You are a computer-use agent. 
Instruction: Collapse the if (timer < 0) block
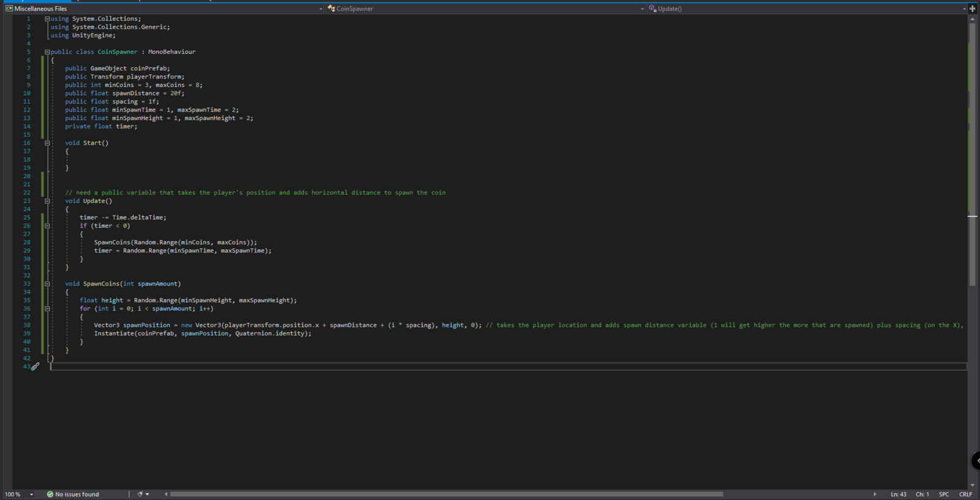pos(47,225)
